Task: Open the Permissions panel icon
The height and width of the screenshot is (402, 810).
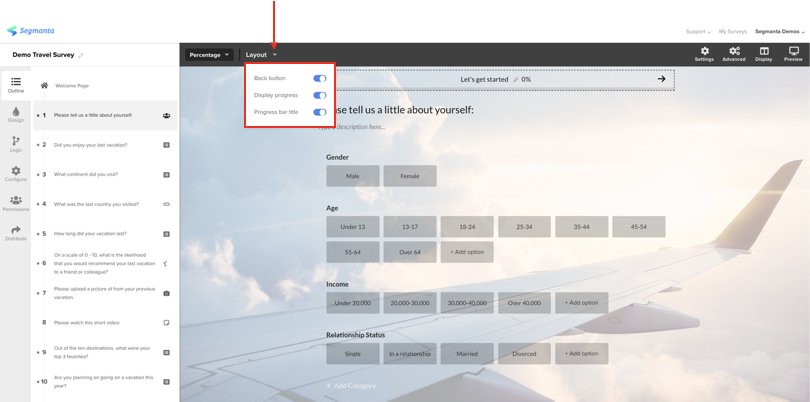Action: pos(16,203)
